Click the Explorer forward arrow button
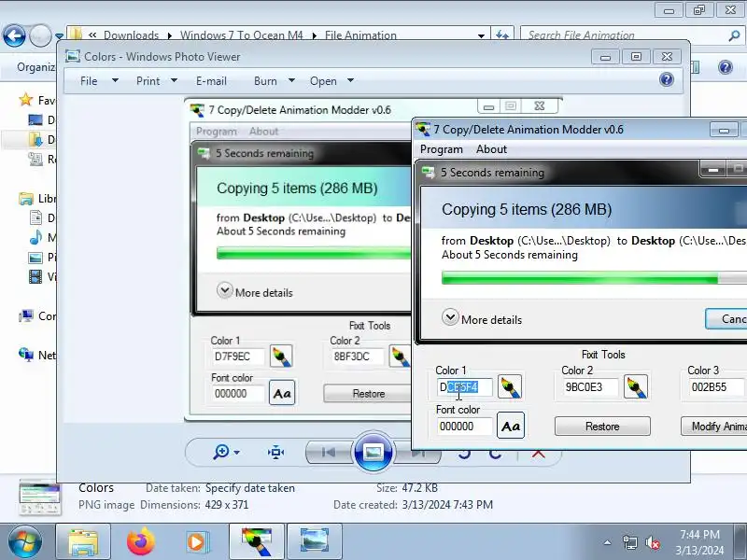The image size is (747, 560). [x=40, y=35]
